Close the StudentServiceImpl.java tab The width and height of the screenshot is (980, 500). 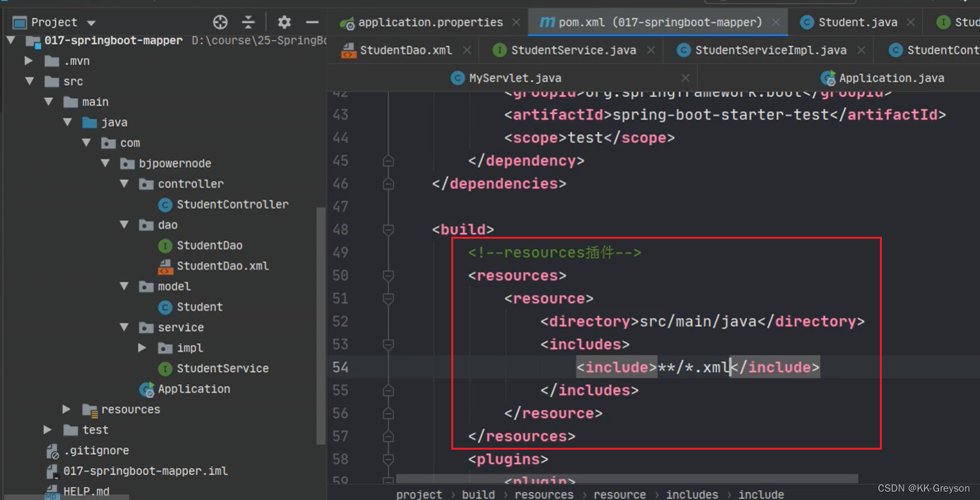[861, 50]
